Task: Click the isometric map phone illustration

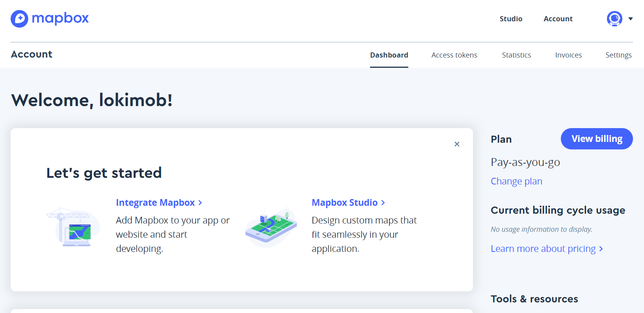Action: pyautogui.click(x=271, y=227)
